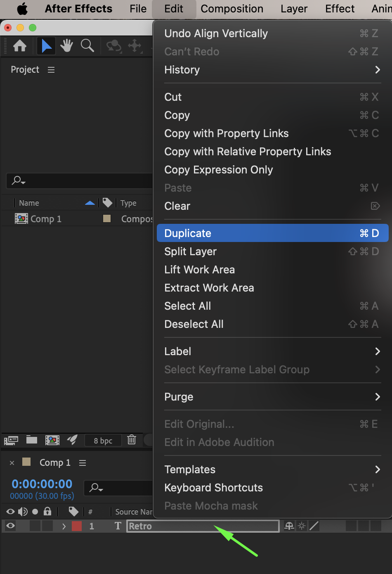
Task: Open the Label submenu
Action: click(x=272, y=351)
